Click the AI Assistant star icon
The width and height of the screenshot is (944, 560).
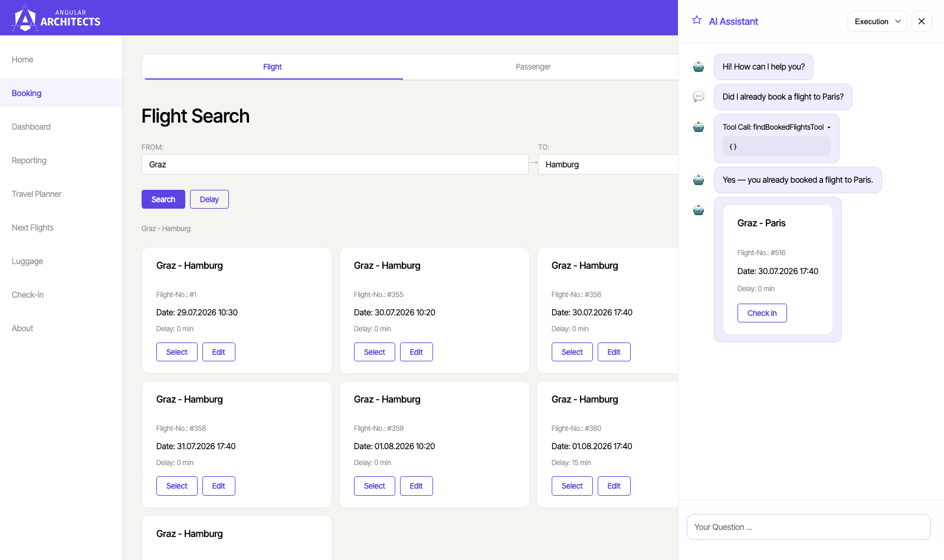pos(697,20)
